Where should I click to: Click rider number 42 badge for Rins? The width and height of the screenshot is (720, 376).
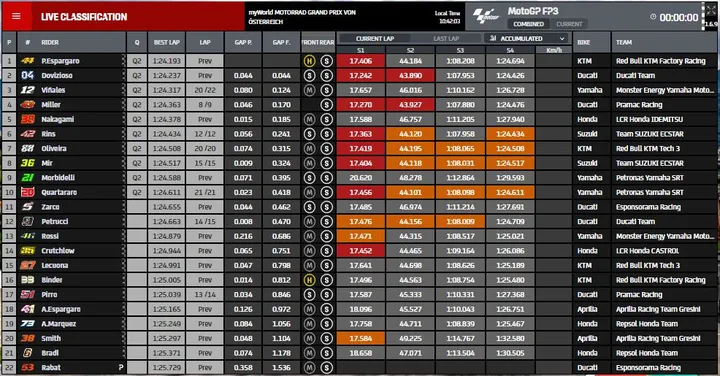[x=28, y=134]
